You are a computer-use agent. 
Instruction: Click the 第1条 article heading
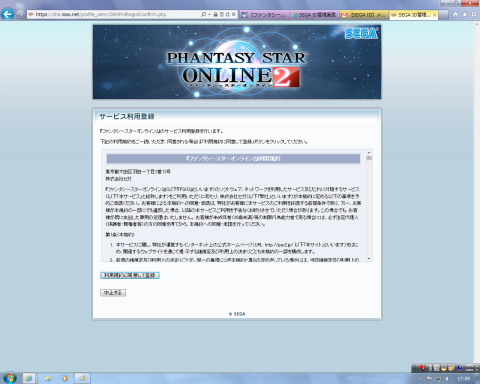point(120,235)
